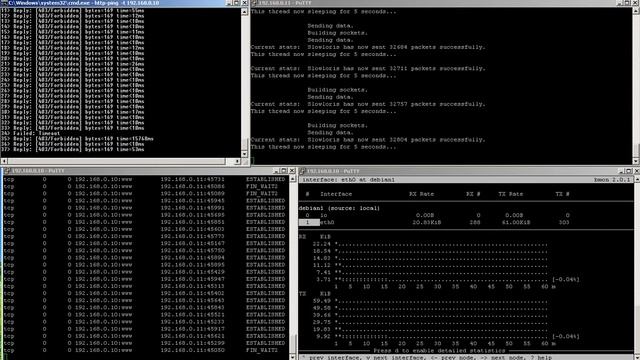Click the right arrow of the cmd horizontal scrollbar
Viewport: 640px width, 360px height.
pos(238,161)
